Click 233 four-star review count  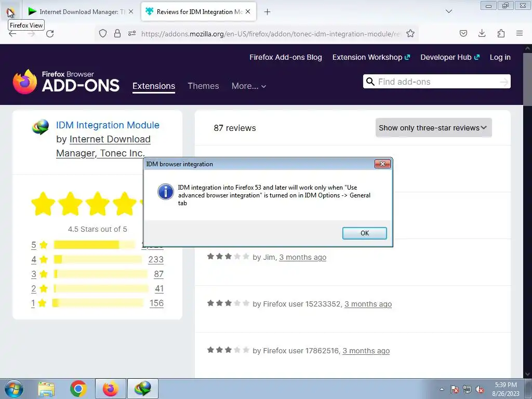click(x=156, y=260)
